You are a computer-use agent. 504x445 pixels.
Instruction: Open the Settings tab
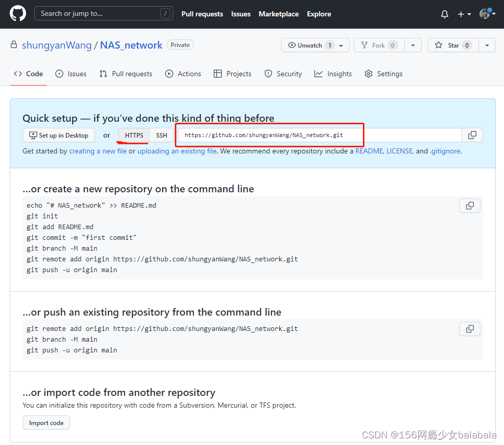(x=383, y=74)
